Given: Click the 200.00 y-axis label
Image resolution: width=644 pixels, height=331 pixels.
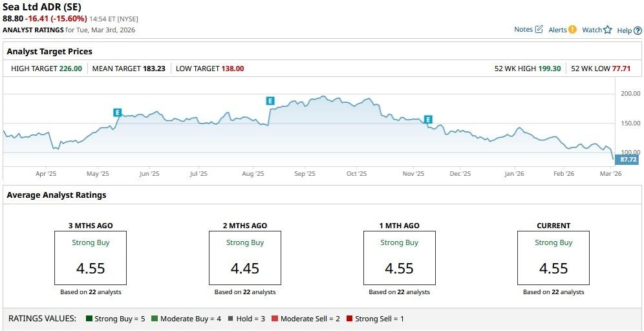Looking at the screenshot, I should [x=630, y=94].
